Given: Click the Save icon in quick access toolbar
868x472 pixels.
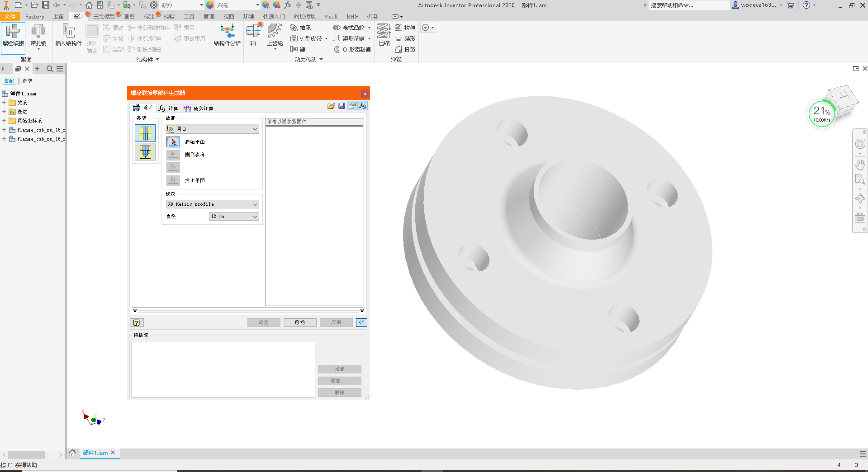Looking at the screenshot, I should (46, 5).
